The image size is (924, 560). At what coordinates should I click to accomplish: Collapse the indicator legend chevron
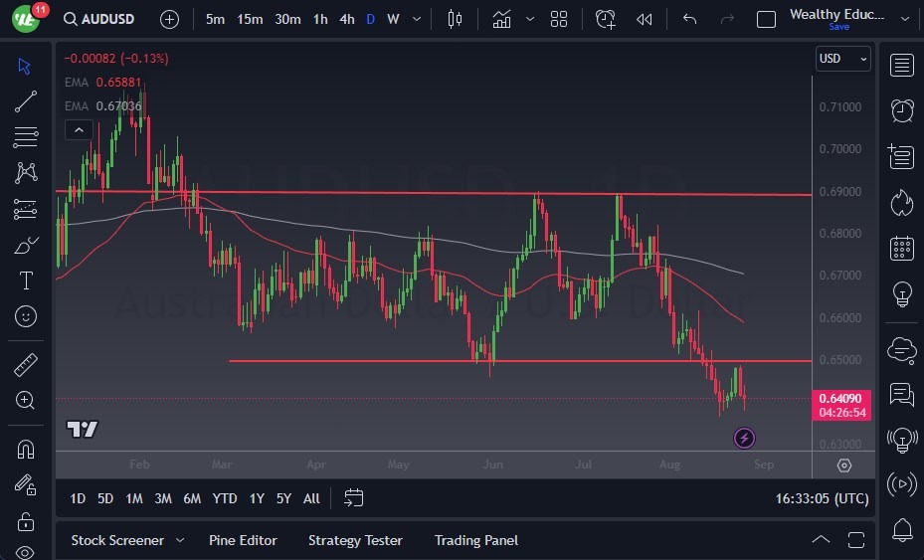[x=79, y=129]
